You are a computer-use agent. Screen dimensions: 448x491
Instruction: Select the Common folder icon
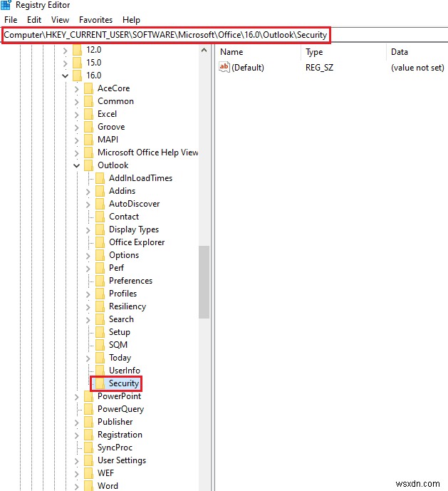(88, 101)
